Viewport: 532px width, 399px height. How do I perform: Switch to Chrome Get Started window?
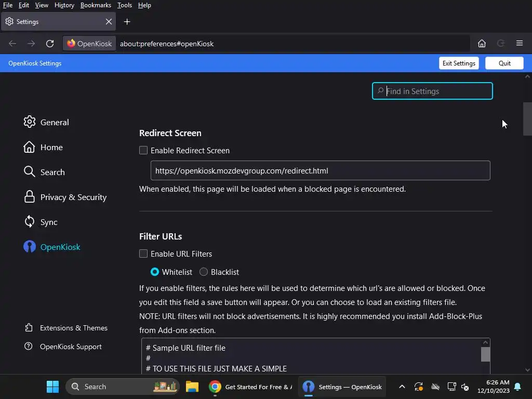tap(250, 387)
